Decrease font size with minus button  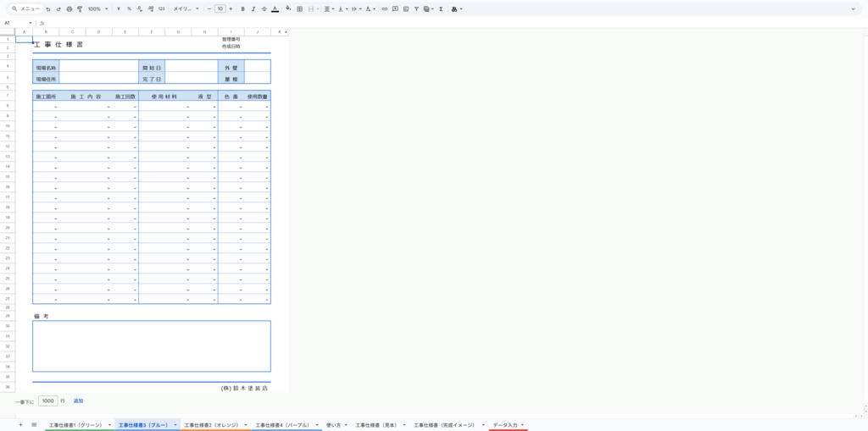point(209,8)
